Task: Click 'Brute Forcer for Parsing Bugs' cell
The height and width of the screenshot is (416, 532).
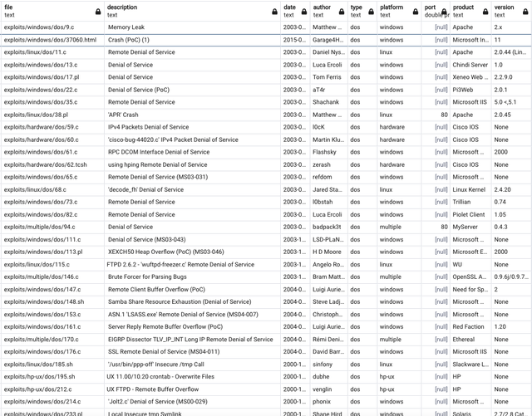Action: point(192,277)
